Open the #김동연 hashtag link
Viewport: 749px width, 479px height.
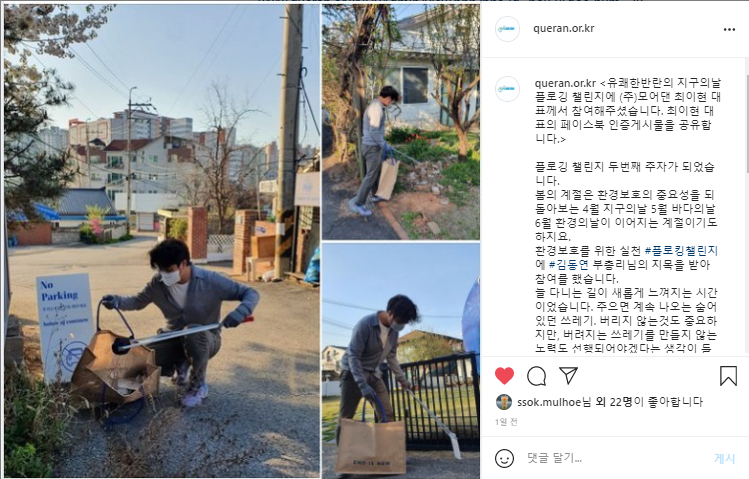pos(569,265)
